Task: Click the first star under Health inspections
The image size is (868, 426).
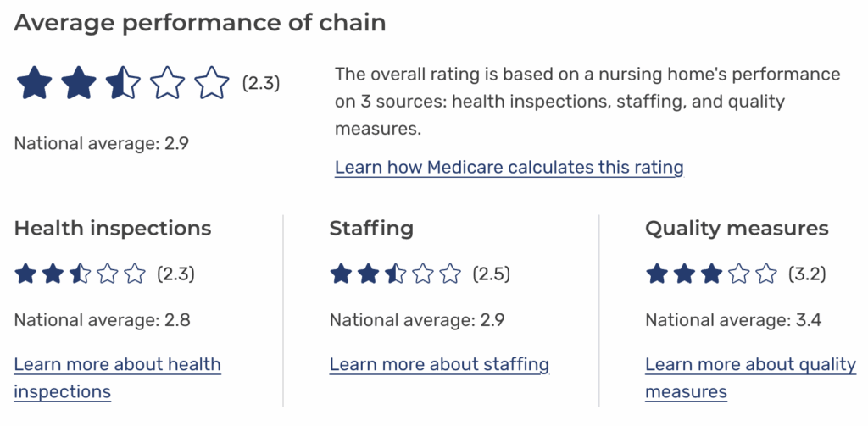Action: pos(25,274)
